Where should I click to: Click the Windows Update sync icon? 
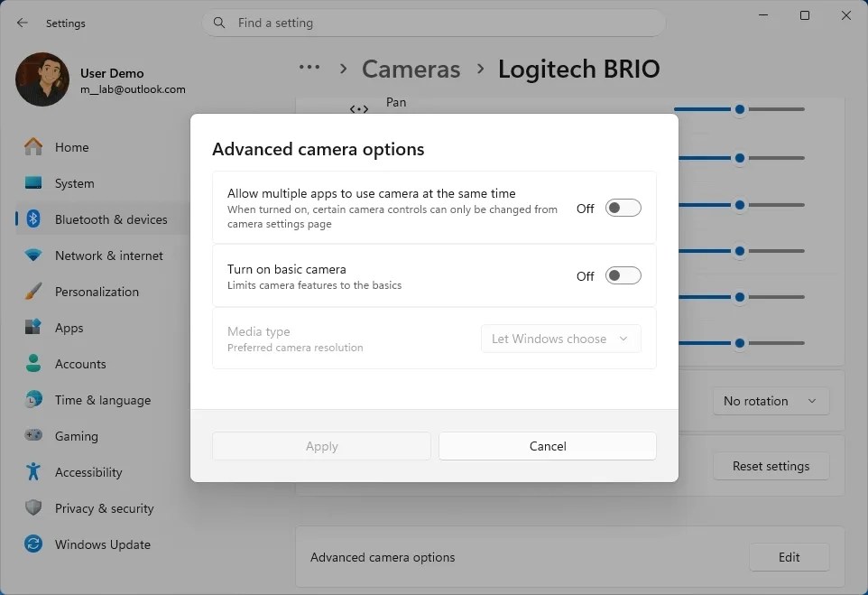(x=33, y=544)
